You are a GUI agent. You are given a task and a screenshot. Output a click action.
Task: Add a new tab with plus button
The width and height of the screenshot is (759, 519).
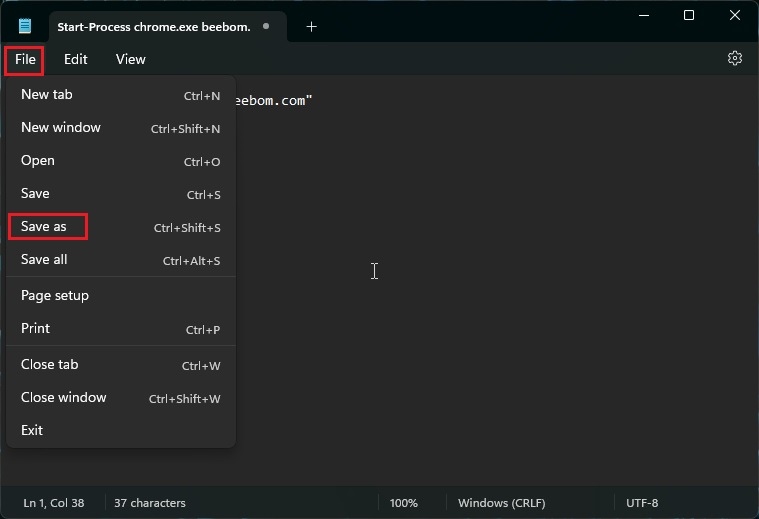click(x=311, y=27)
